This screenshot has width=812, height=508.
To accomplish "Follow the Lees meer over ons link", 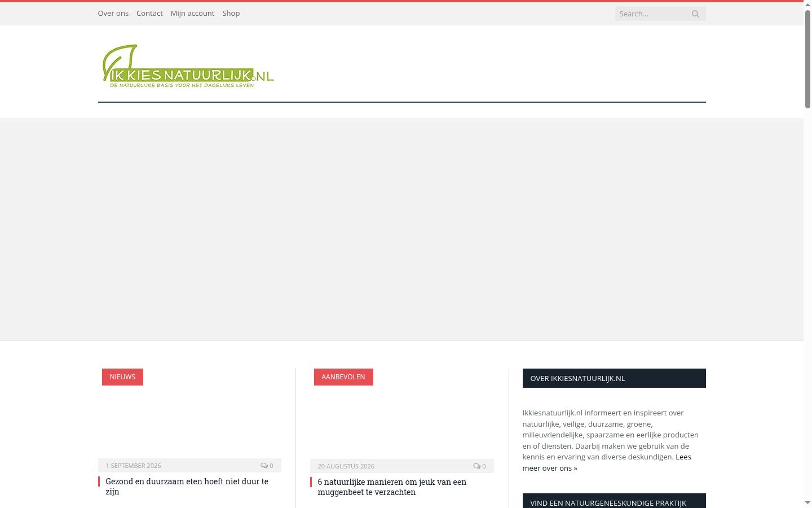I will click(x=607, y=462).
